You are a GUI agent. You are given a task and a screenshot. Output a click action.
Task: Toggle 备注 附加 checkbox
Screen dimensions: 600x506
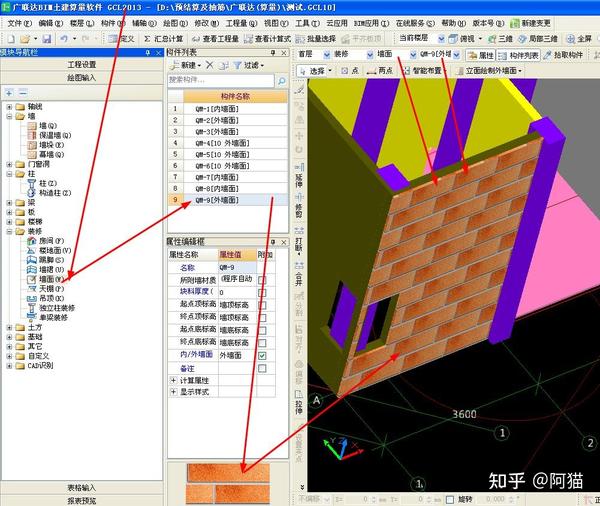coord(262,368)
